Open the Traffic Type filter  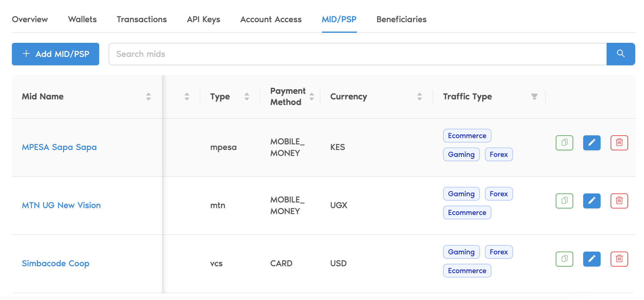pos(534,97)
